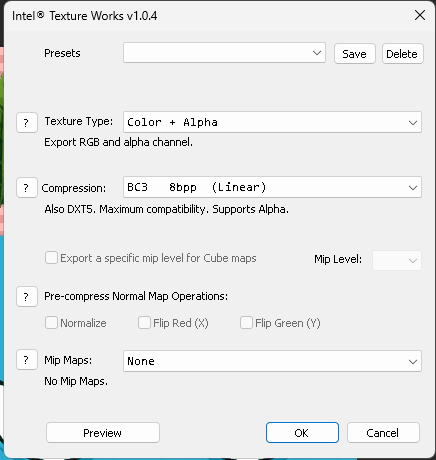Viewport: 436px width, 460px height.
Task: Open help for Mip Maps
Action: pyautogui.click(x=27, y=360)
